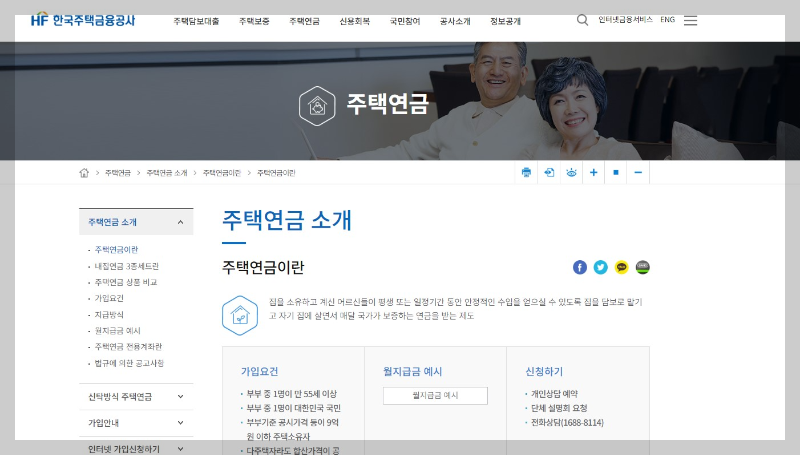Click 전화상담(1688-8114) link
The image size is (800, 455).
point(567,422)
